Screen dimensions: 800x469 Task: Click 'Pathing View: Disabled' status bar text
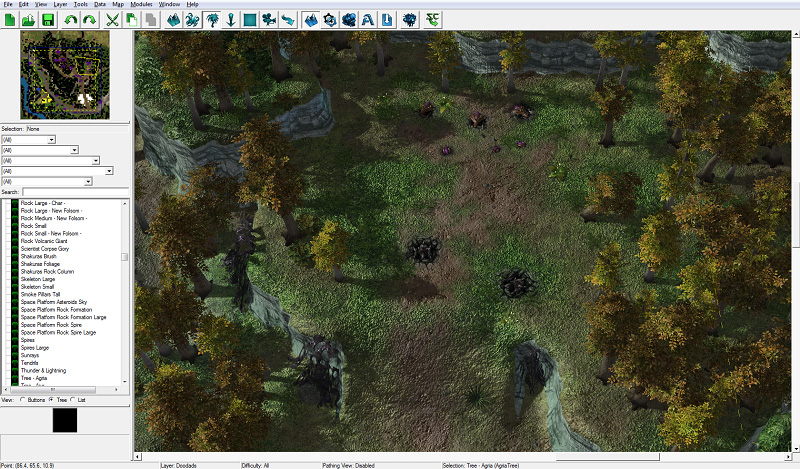point(348,465)
